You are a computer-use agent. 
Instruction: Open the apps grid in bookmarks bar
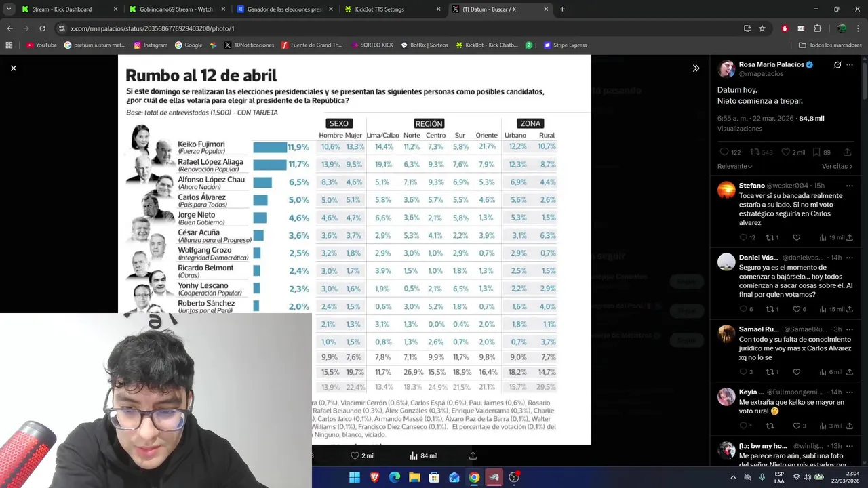9,45
